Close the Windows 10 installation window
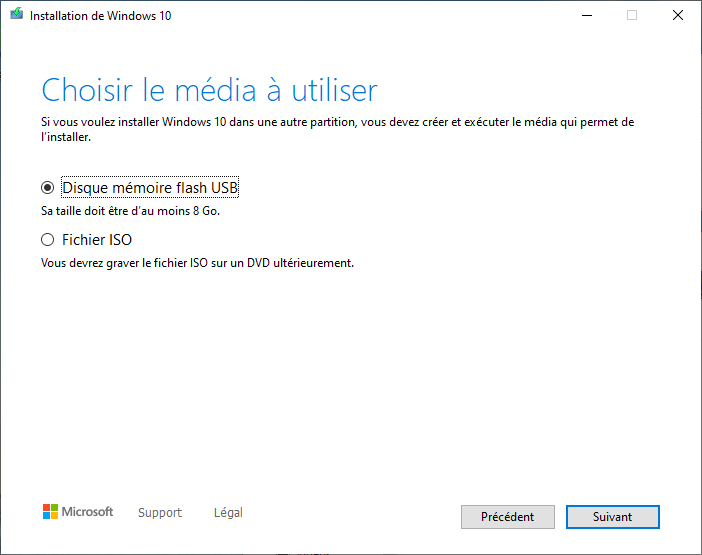702x555 pixels. pos(679,15)
